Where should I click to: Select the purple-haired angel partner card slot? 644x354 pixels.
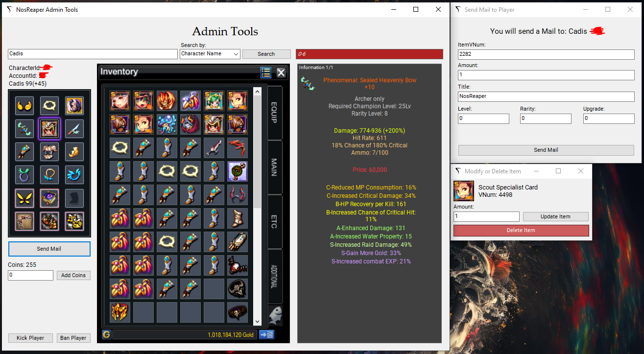tap(74, 105)
